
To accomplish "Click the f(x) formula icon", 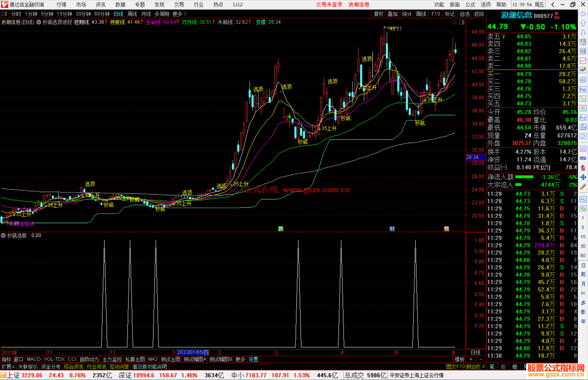I will pos(583,127).
